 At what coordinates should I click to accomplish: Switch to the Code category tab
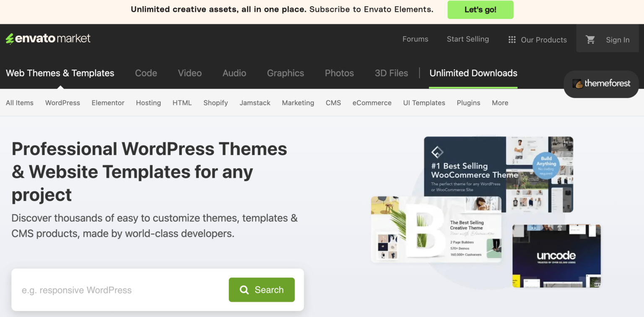coord(146,73)
